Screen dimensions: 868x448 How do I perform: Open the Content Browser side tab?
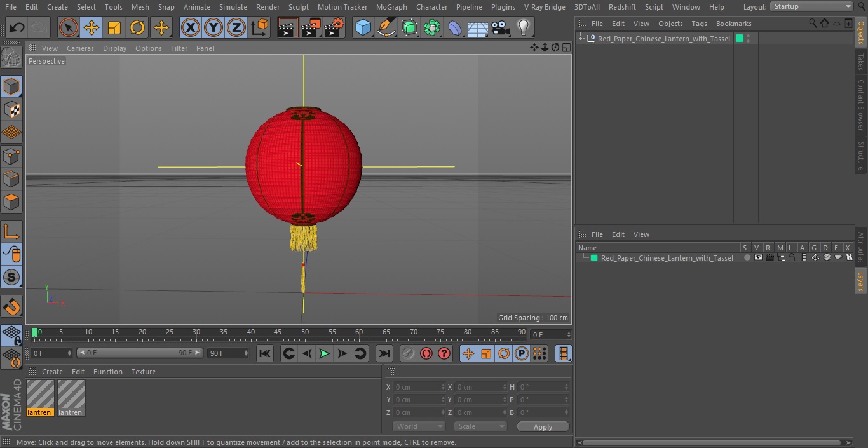tap(861, 105)
